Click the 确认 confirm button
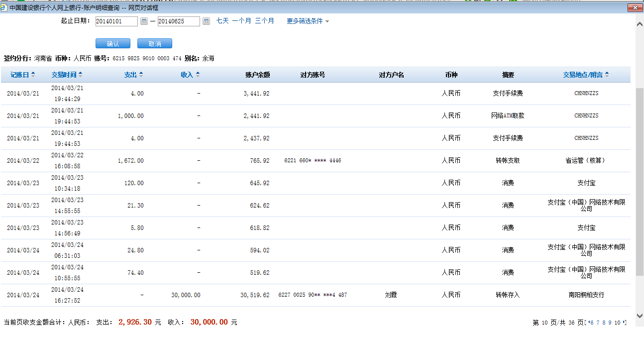The image size is (644, 338). [113, 44]
